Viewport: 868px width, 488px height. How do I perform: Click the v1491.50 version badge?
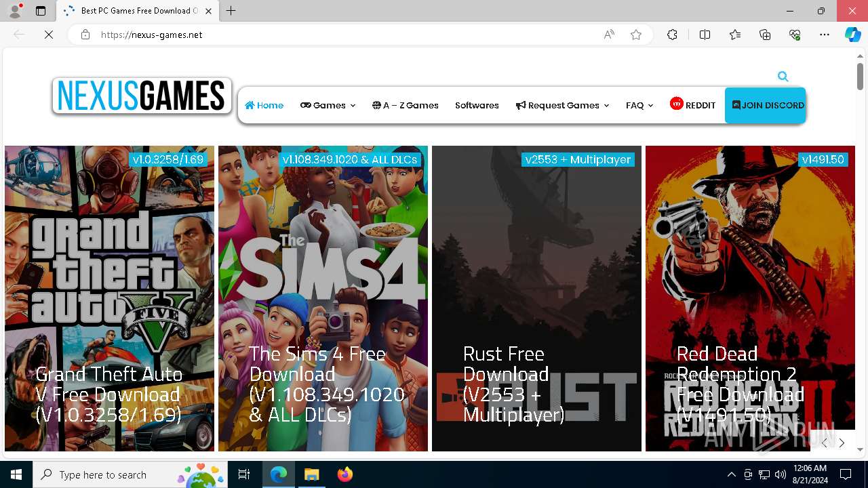click(x=823, y=159)
